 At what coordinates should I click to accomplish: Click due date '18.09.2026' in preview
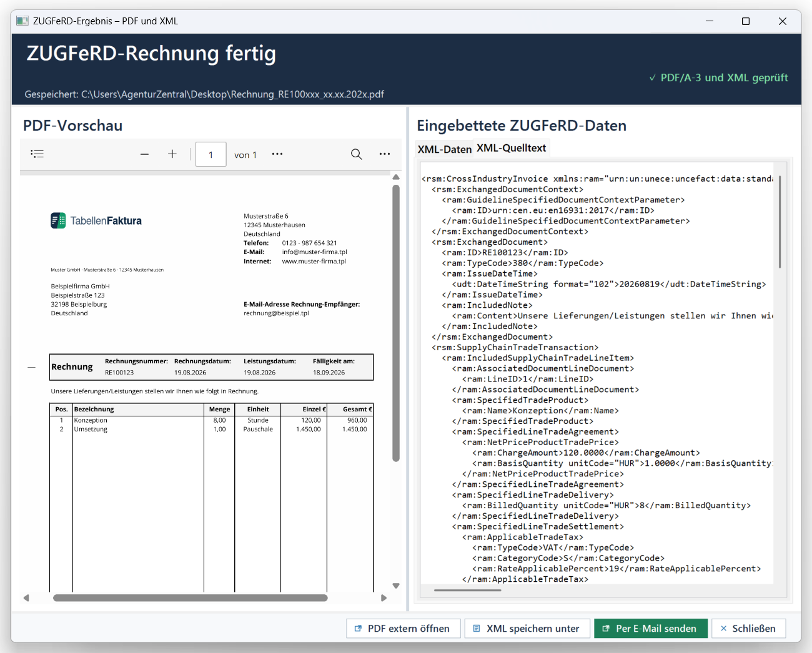coord(329,373)
